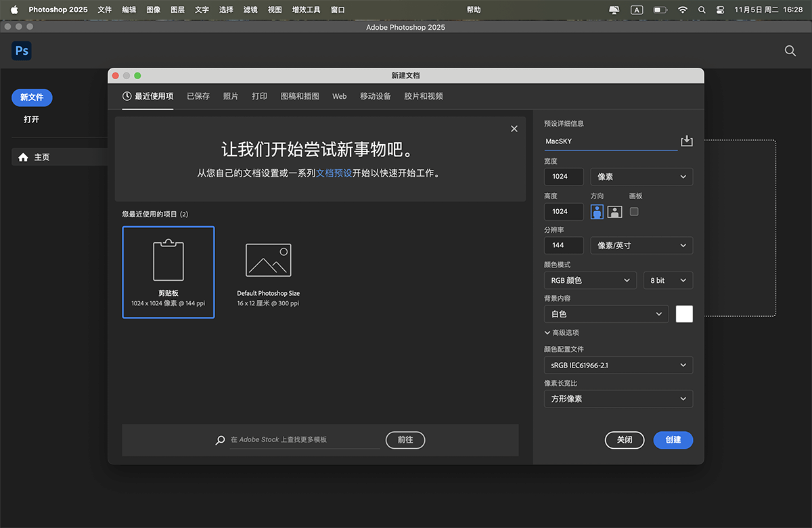
Task: Switch to the Web tab
Action: [340, 96]
